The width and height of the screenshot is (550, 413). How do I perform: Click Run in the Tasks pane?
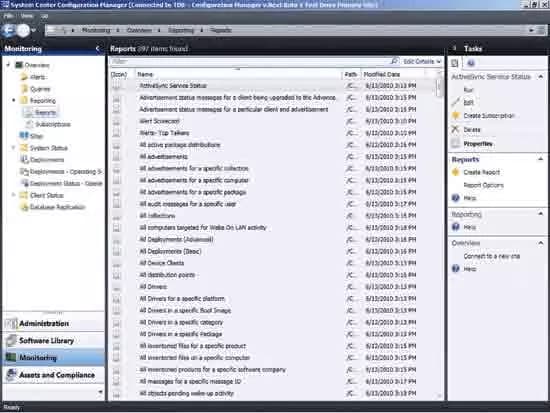pos(468,90)
